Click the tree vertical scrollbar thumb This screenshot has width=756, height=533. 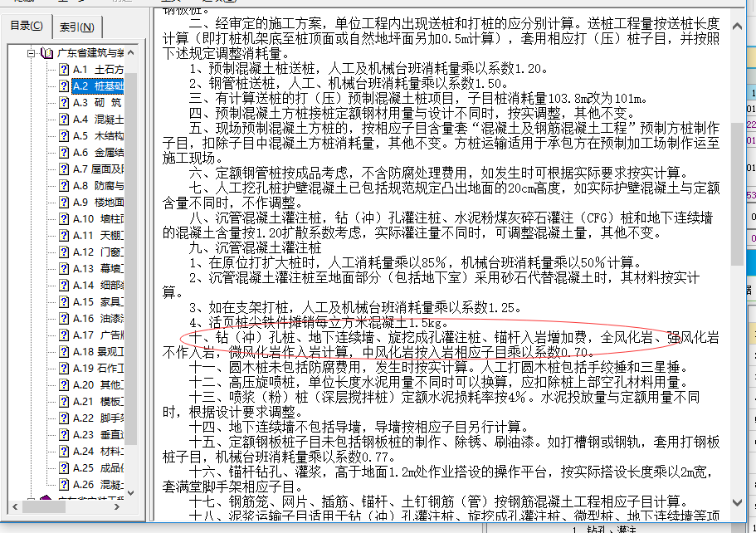[130, 259]
